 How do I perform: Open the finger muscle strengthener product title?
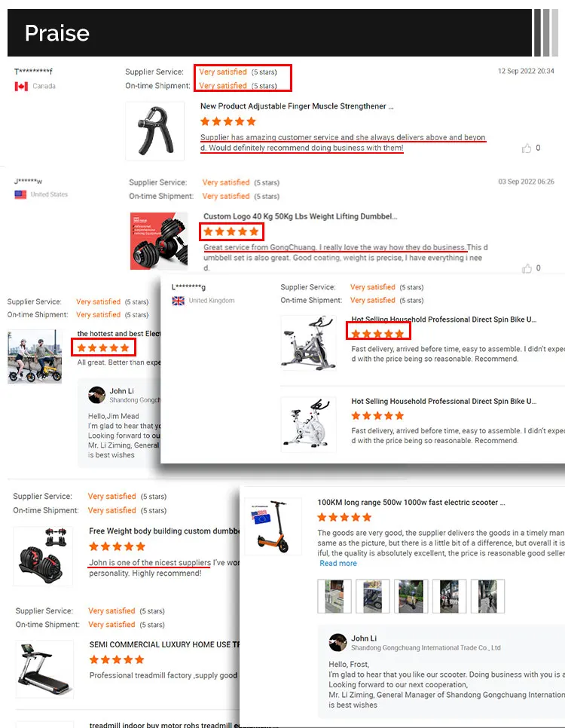tap(297, 106)
